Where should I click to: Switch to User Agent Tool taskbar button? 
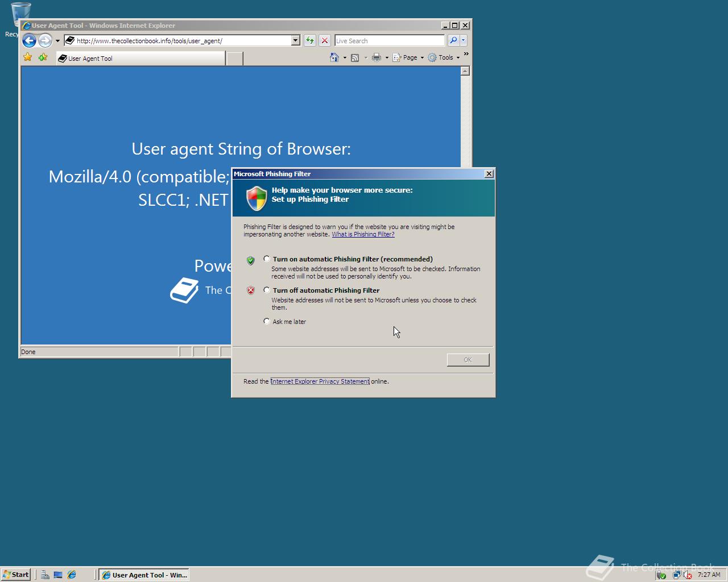143,575
